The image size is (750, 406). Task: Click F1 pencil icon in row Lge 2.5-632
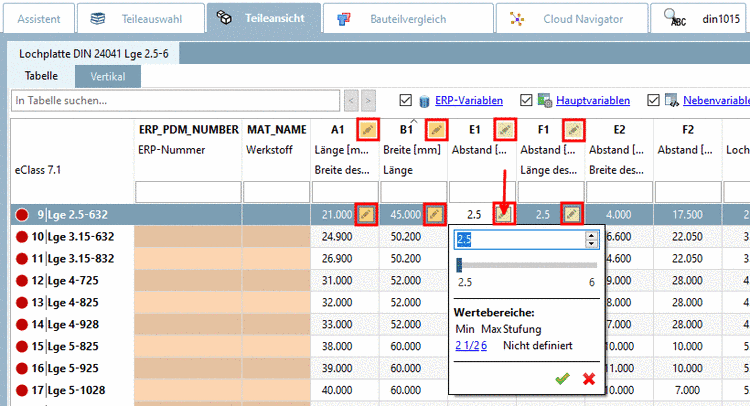click(572, 214)
